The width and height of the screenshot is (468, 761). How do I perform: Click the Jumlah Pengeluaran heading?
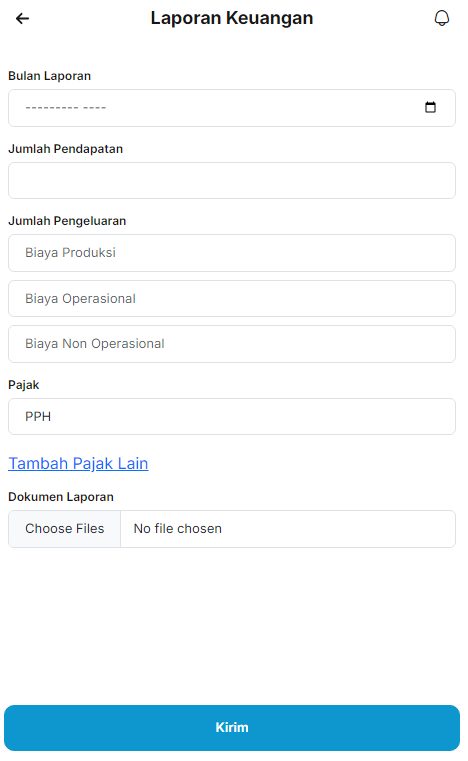click(x=67, y=221)
